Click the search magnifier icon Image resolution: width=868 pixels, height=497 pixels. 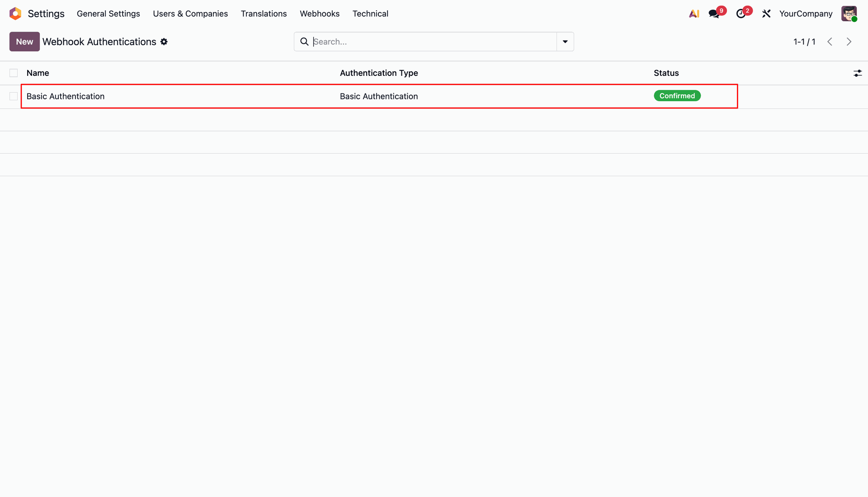304,42
